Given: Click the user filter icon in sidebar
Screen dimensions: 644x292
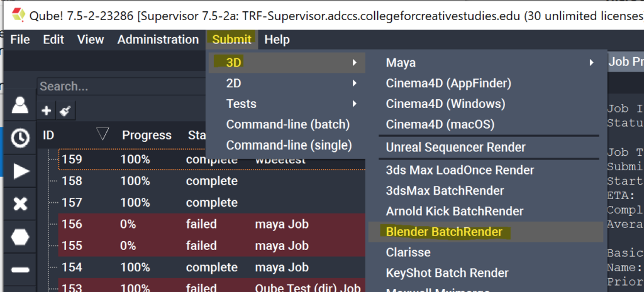Looking at the screenshot, I should click(x=21, y=105).
